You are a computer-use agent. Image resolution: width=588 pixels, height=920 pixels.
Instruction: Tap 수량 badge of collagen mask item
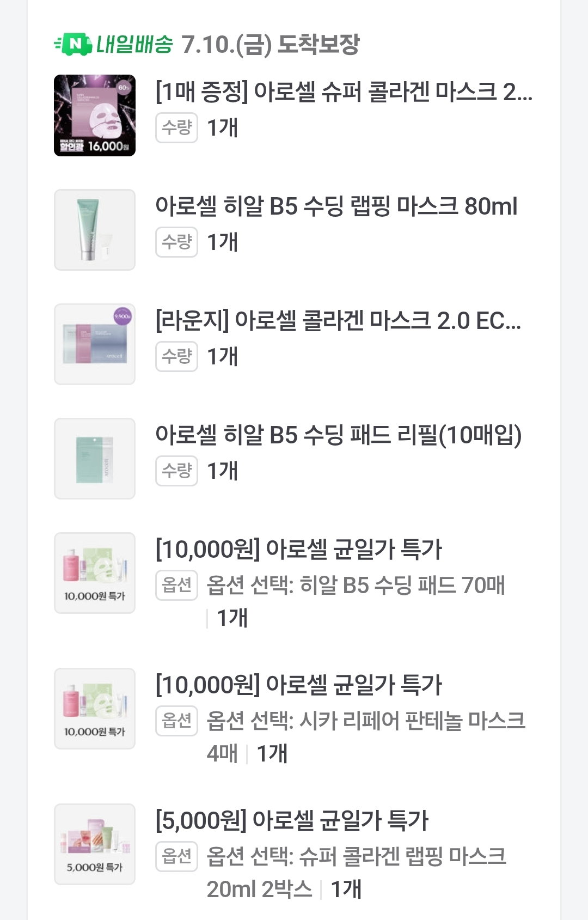pyautogui.click(x=176, y=128)
